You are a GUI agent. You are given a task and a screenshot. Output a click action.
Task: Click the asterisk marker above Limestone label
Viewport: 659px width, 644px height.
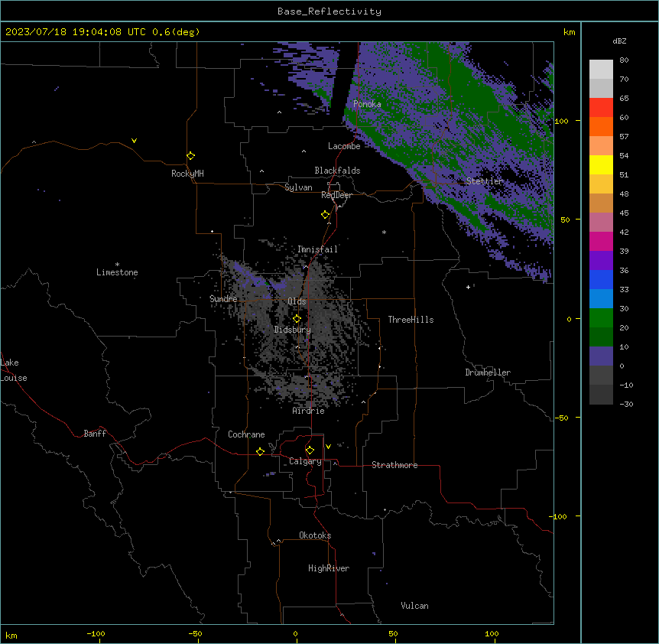tap(117, 264)
